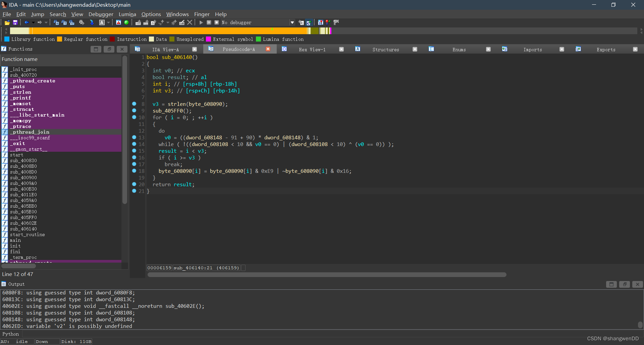644x345 pixels.
Task: Close the Pseudocode-A tab
Action: (268, 49)
